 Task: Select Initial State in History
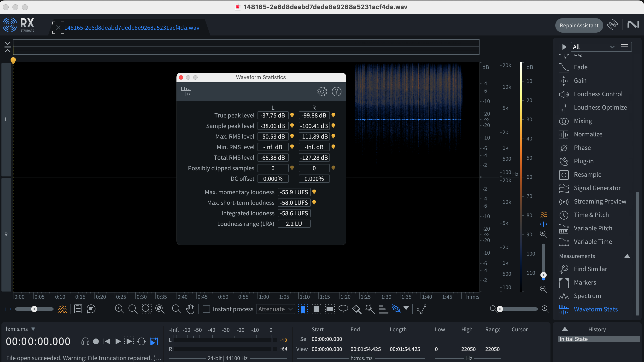coord(598,339)
